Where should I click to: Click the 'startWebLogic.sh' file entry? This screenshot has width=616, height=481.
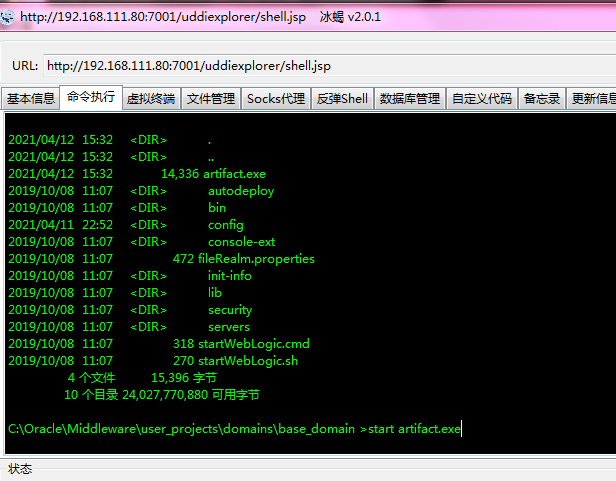click(248, 360)
